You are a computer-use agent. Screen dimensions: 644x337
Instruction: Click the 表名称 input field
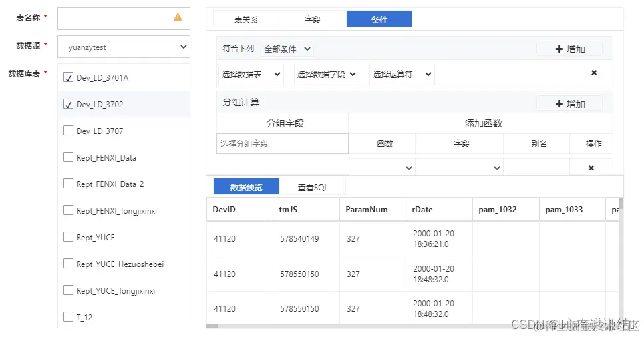[x=124, y=19]
